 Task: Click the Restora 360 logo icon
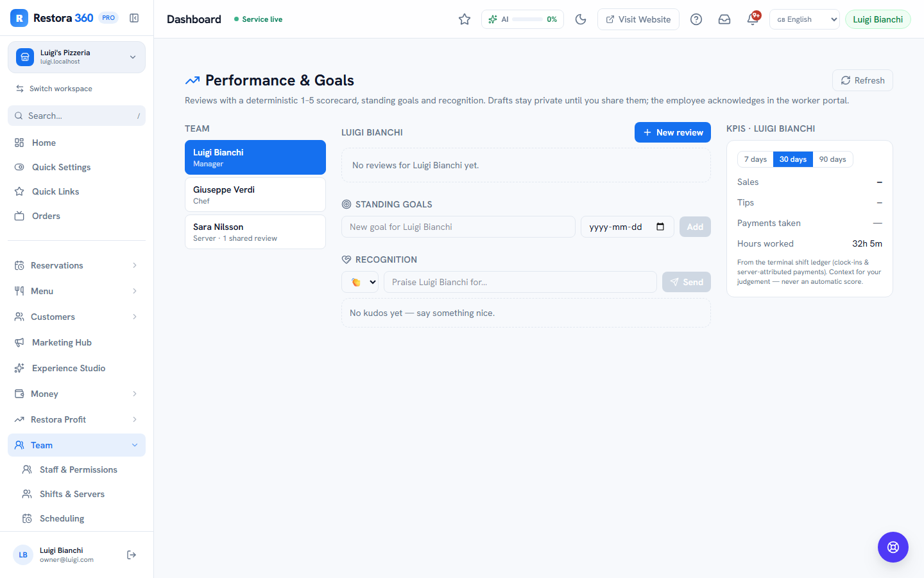pos(19,18)
